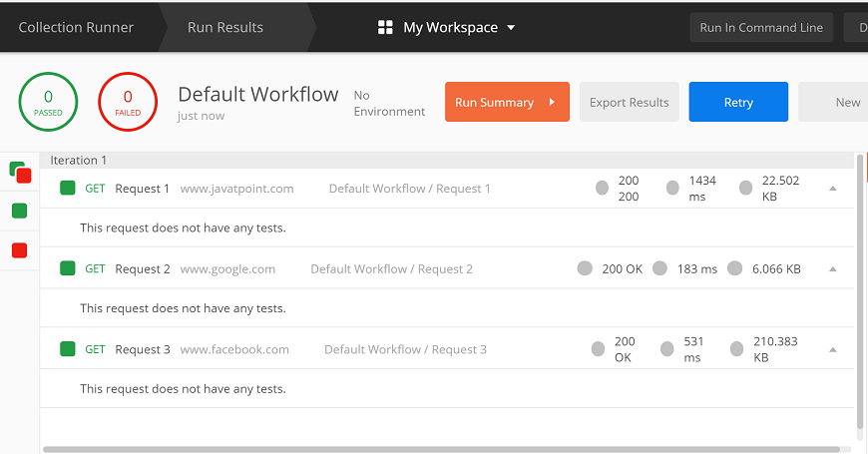Select the Run Results breadcrumb tab

click(225, 27)
